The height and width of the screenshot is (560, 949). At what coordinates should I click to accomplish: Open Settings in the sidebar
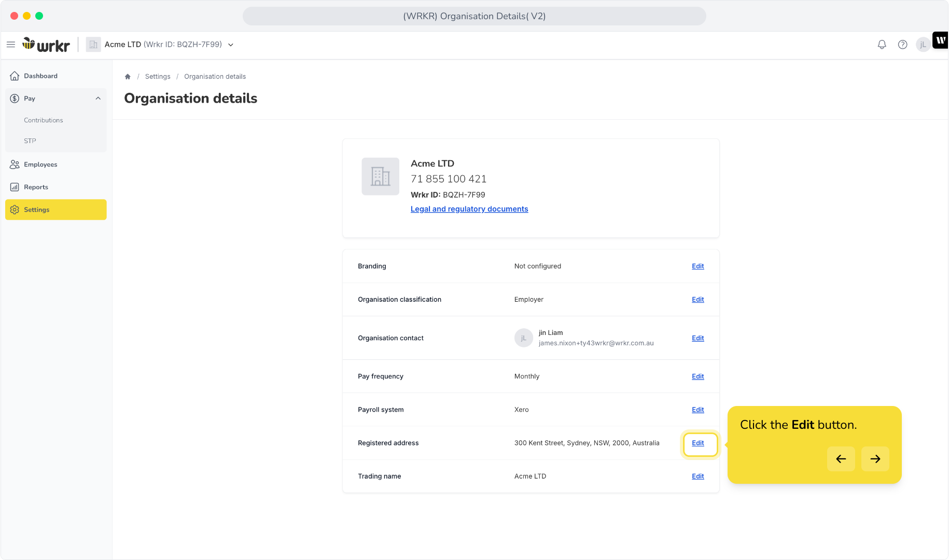pos(56,209)
